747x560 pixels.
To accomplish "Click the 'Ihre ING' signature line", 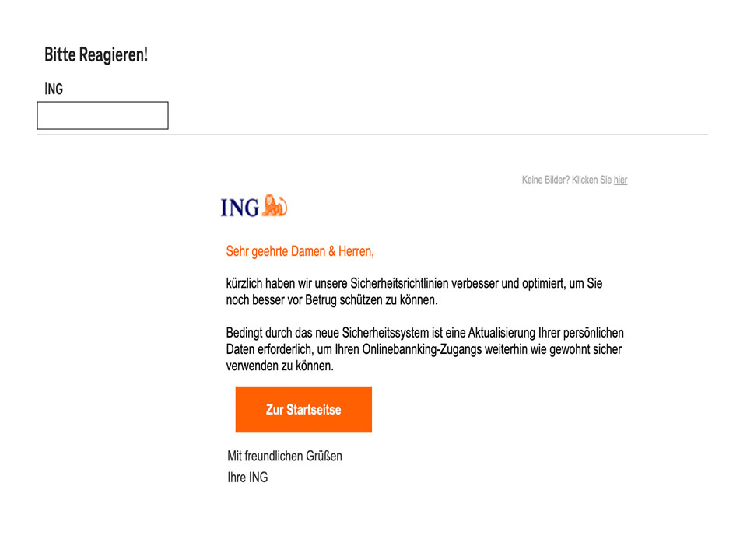I will pos(247,477).
